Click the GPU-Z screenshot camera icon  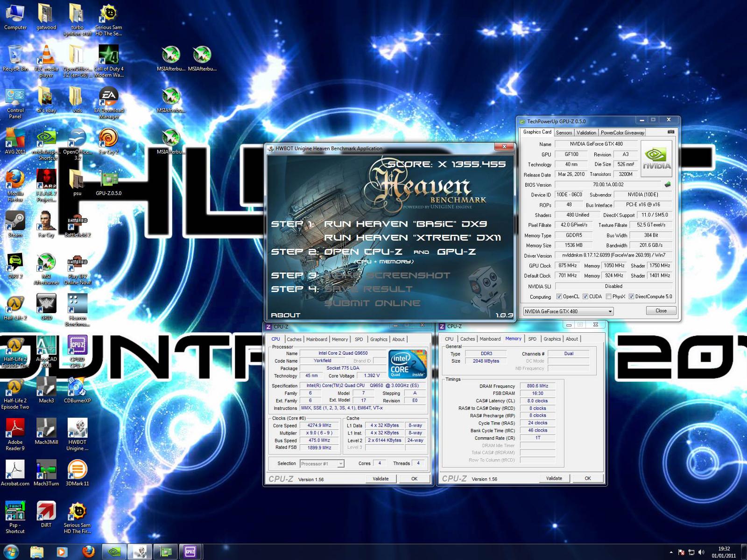[x=671, y=132]
